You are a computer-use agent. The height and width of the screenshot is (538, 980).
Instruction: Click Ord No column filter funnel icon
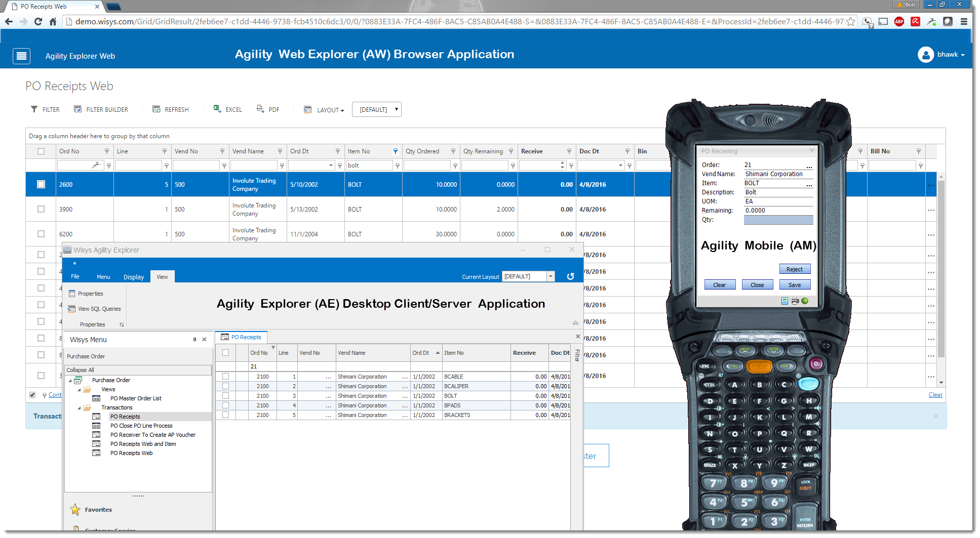tap(107, 151)
